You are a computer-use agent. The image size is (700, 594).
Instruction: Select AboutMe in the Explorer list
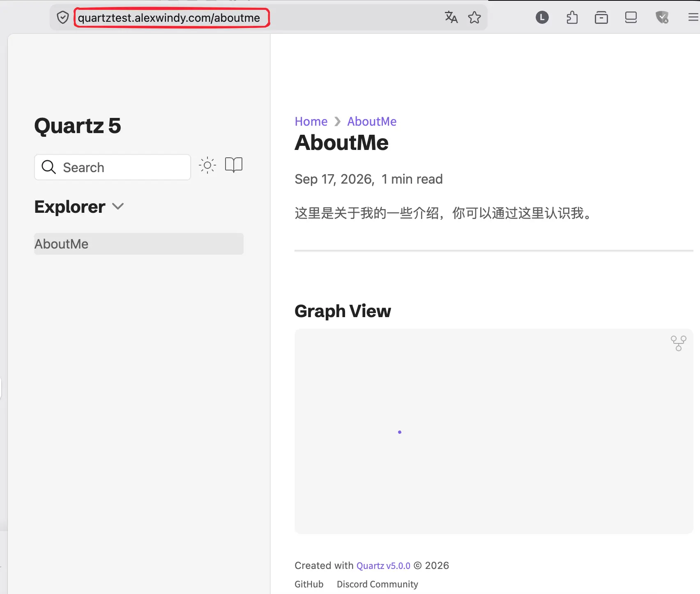click(x=139, y=244)
